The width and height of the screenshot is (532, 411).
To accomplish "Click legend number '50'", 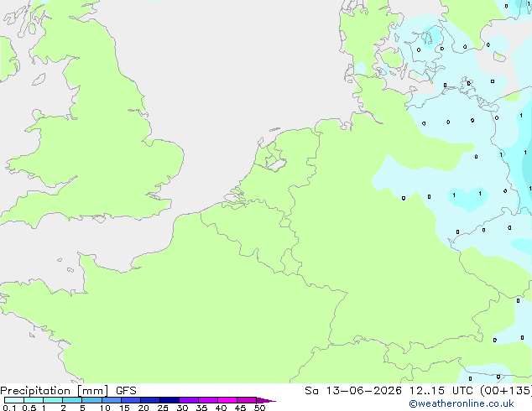I will (259, 408).
